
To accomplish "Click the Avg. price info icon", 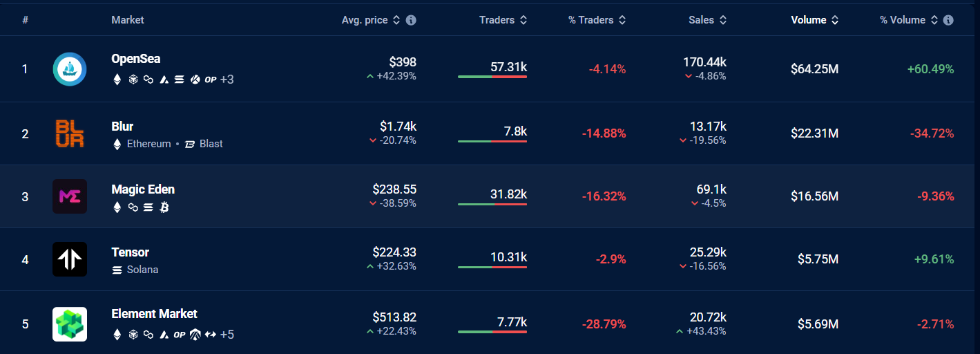I will tap(411, 20).
